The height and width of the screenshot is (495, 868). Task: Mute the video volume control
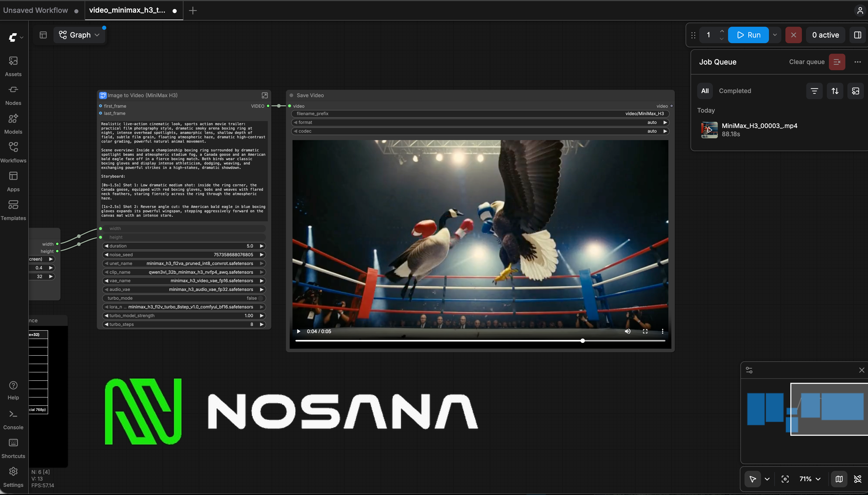[627, 331]
